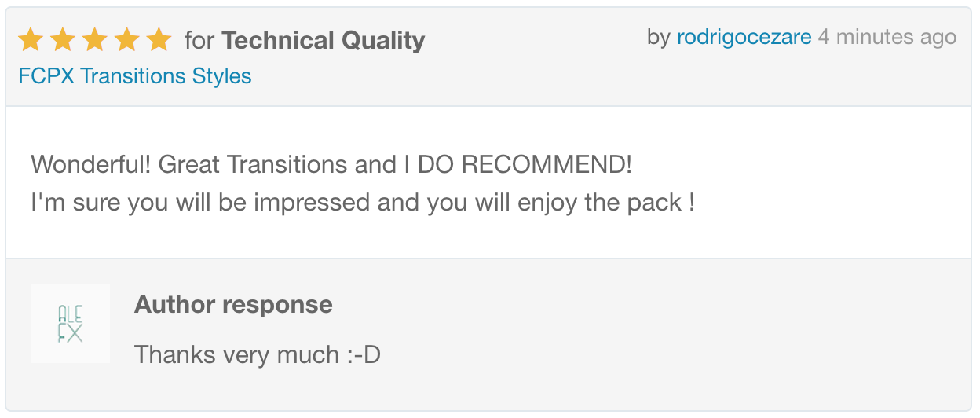The width and height of the screenshot is (980, 418).
Task: Click the 'Thanks very much' reply text
Action: [236, 355]
